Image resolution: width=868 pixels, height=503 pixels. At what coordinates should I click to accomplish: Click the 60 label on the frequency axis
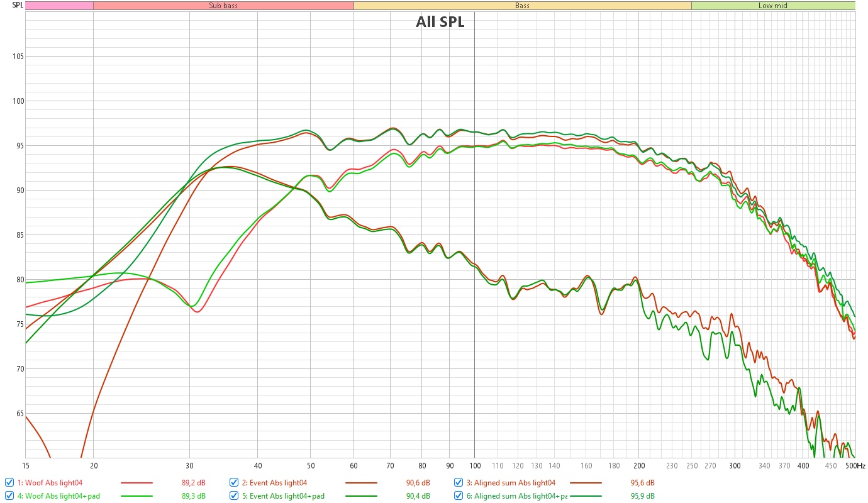(353, 466)
